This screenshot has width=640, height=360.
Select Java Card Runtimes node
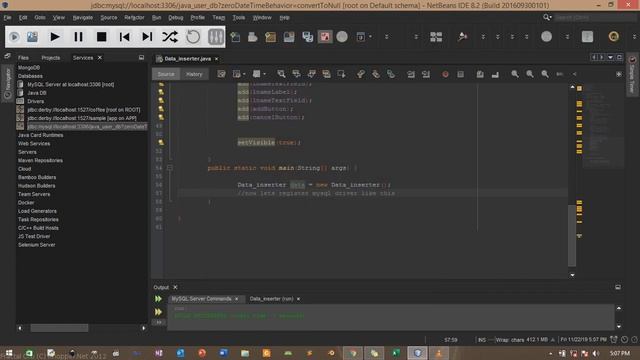[x=40, y=135]
